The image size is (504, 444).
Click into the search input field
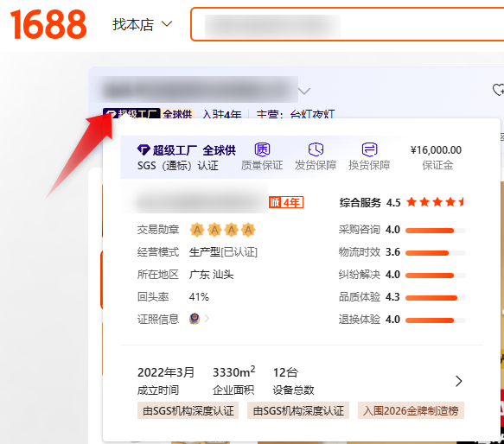point(348,24)
